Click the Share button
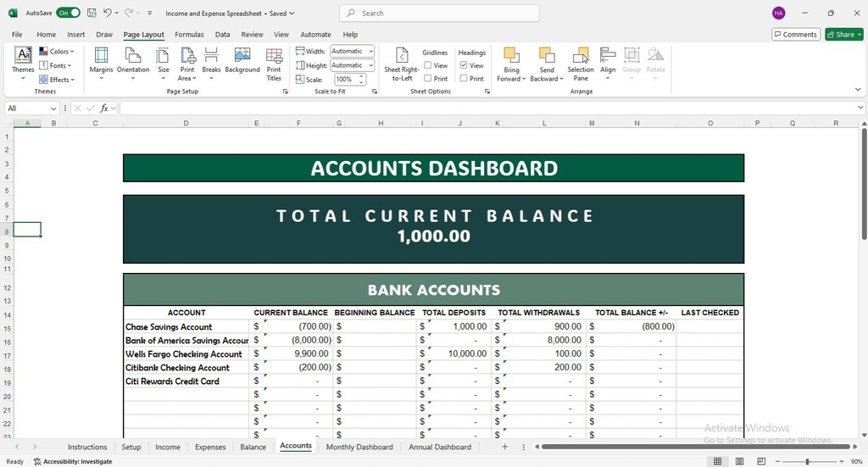The width and height of the screenshot is (868, 467). (x=844, y=34)
